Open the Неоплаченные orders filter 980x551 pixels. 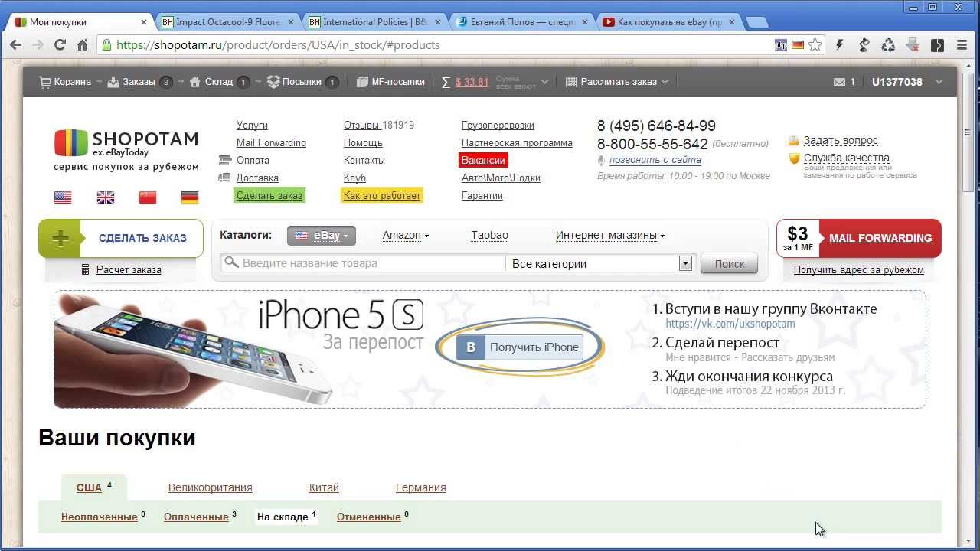tap(100, 517)
